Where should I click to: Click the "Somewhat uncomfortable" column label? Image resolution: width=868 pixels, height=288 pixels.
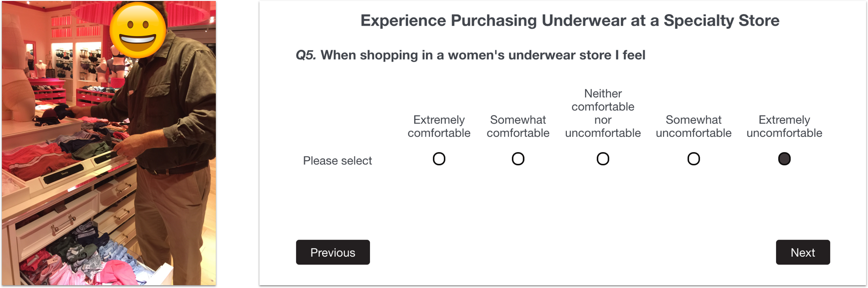click(693, 126)
